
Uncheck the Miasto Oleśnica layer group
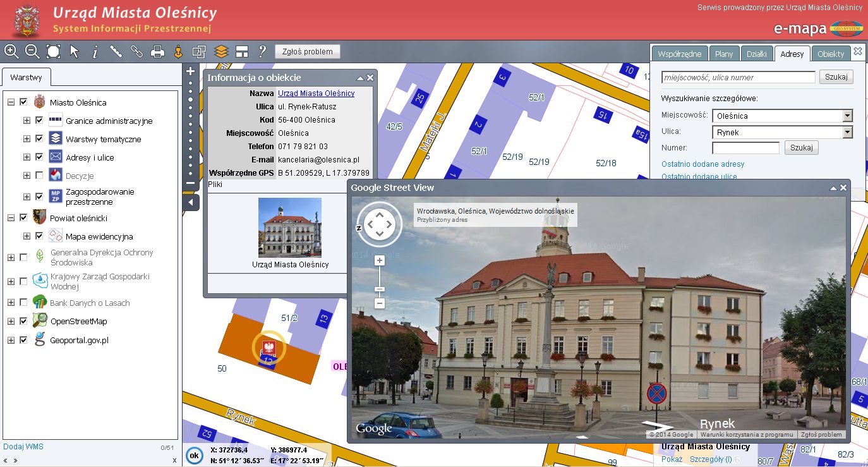pyautogui.click(x=23, y=102)
